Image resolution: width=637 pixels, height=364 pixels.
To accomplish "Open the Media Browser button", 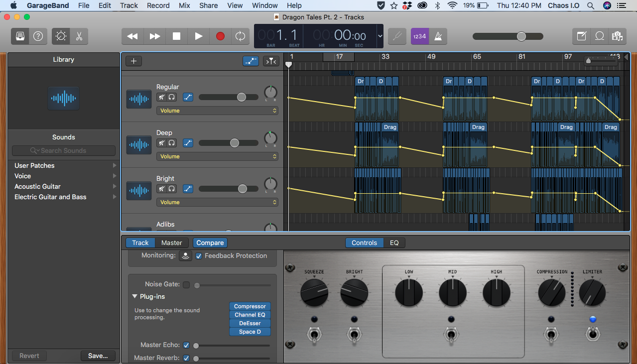I will [617, 36].
